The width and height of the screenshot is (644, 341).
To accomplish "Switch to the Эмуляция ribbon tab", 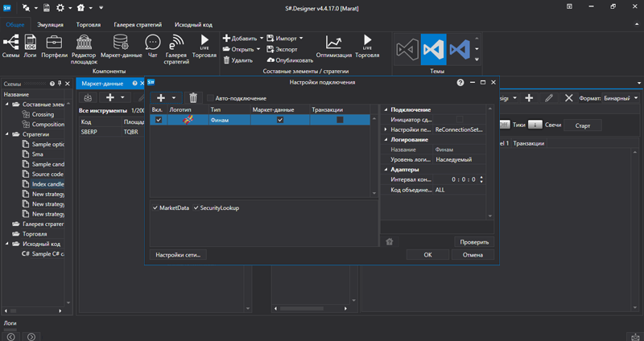I will pyautogui.click(x=50, y=25).
